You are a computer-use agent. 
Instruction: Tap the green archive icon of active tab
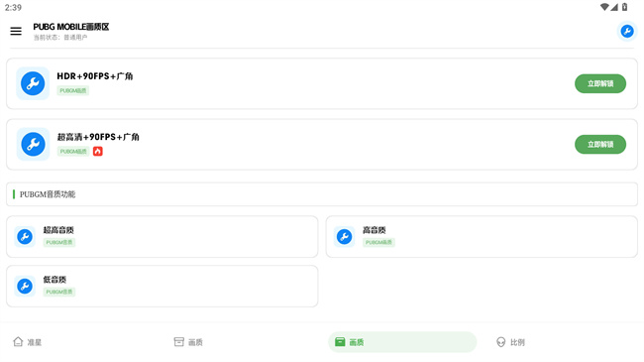pos(340,342)
